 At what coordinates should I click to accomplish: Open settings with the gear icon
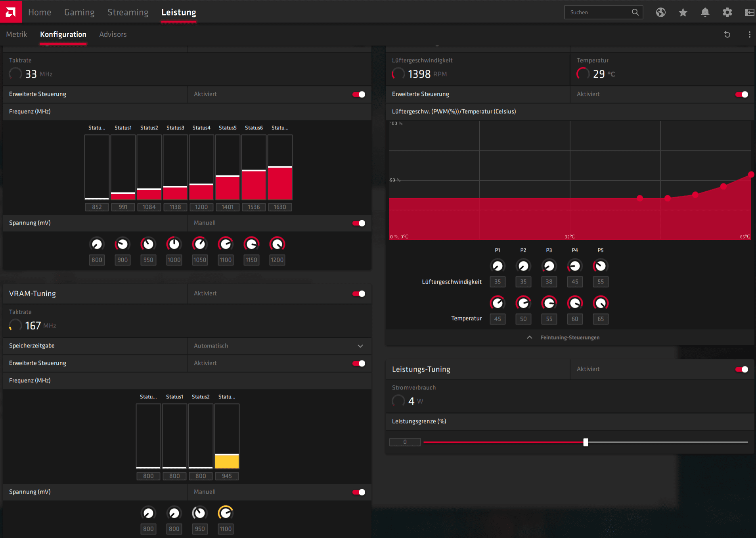click(x=727, y=12)
